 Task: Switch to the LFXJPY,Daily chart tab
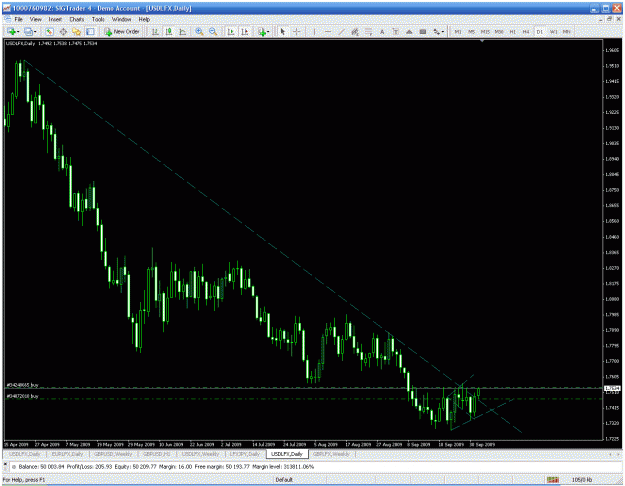point(244,454)
